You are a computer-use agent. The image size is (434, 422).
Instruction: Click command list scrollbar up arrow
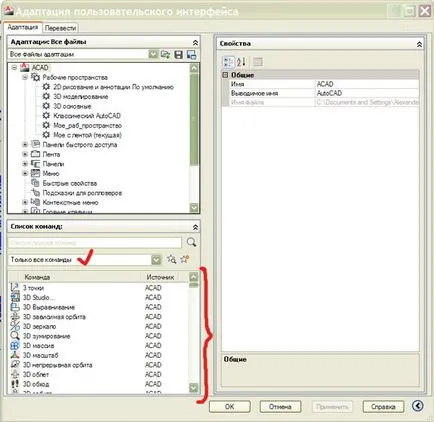tap(194, 277)
